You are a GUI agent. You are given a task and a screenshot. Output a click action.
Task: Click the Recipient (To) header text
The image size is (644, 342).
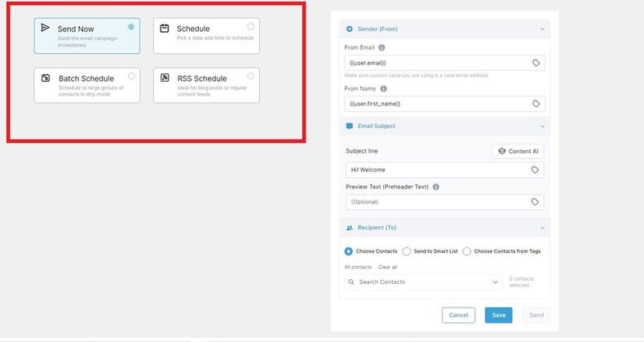[x=377, y=228]
